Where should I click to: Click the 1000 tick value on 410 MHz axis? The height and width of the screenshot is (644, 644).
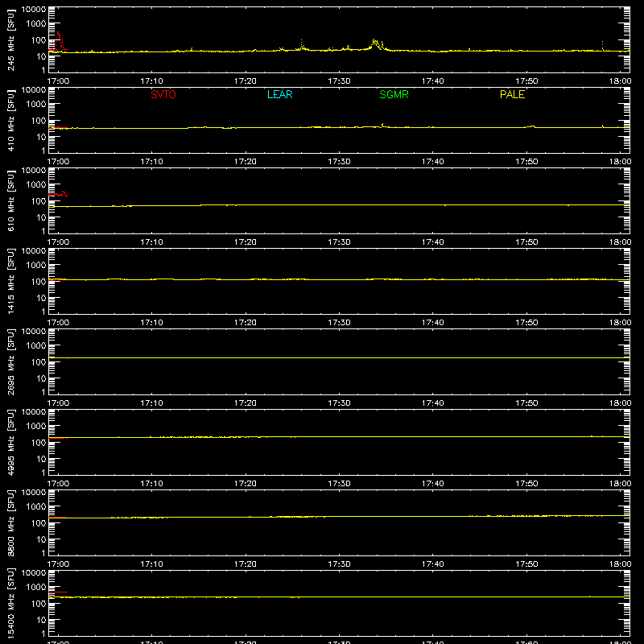coord(36,104)
